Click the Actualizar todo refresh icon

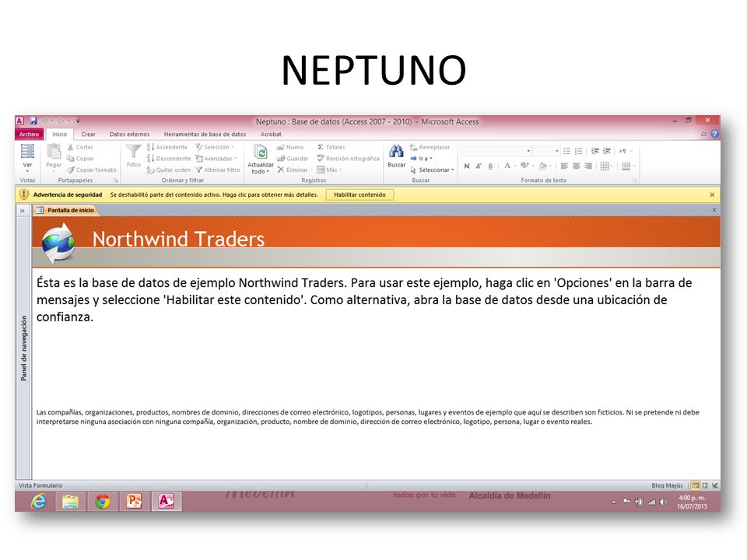click(x=261, y=152)
